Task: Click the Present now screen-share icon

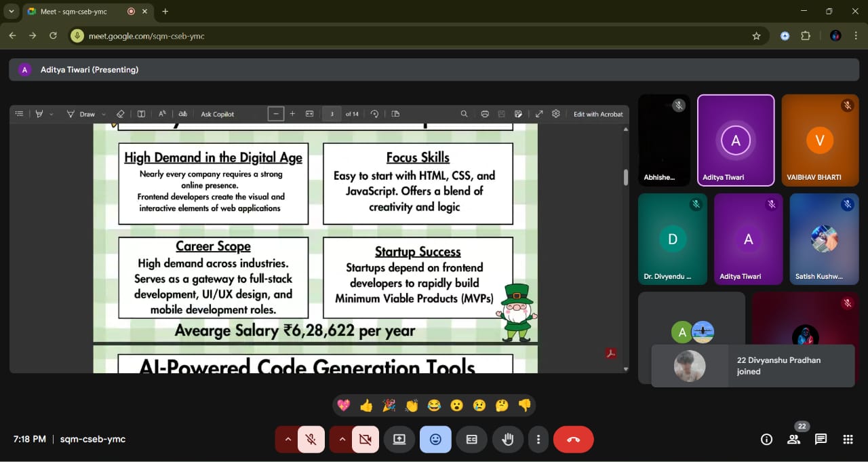Action: (x=399, y=440)
